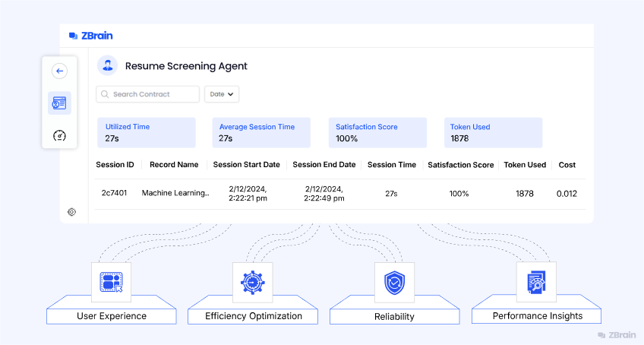Click the Resume Screening Agent avatar icon
This screenshot has height=345, width=644.
click(107, 66)
